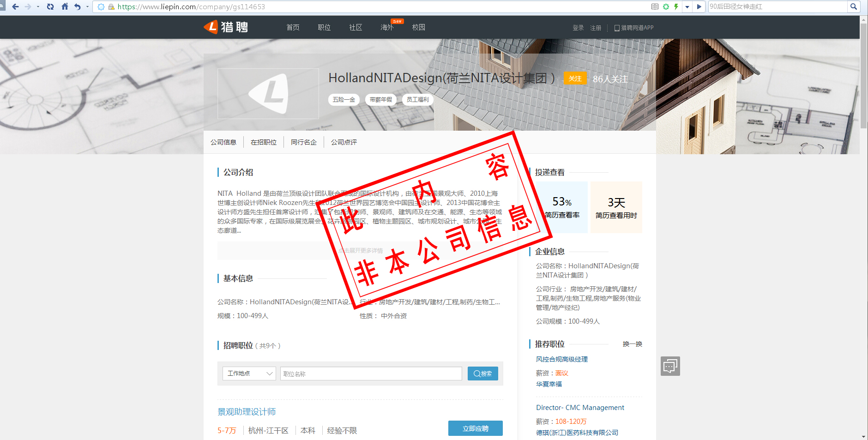This screenshot has height=440, width=868.
Task: Open the 首页 nav item
Action: 293,27
